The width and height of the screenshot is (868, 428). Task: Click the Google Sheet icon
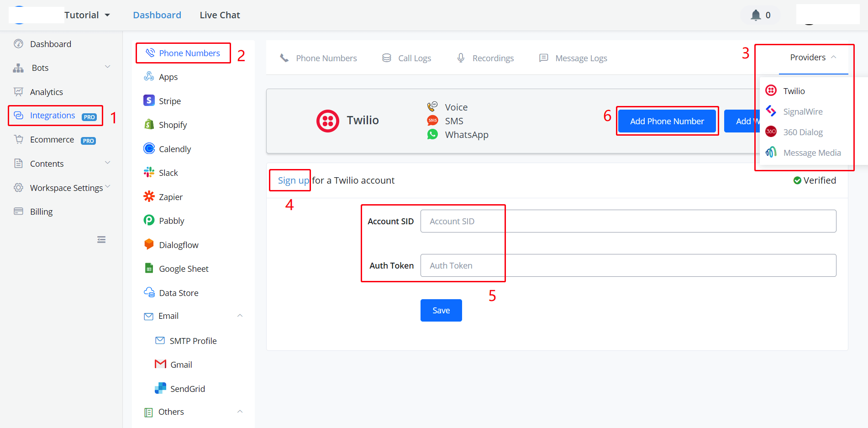149,268
